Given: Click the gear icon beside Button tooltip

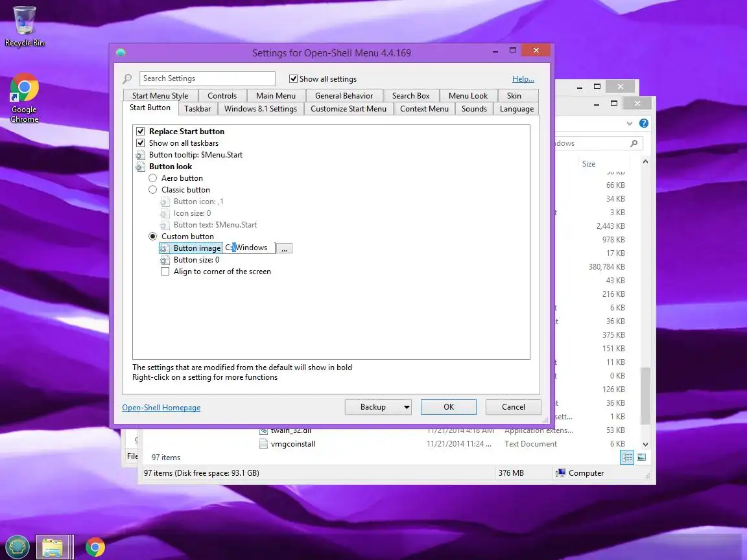Looking at the screenshot, I should click(x=140, y=156).
